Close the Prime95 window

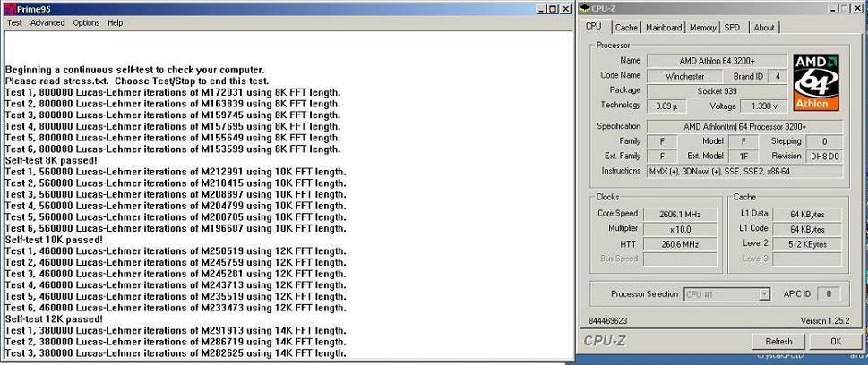pos(566,9)
